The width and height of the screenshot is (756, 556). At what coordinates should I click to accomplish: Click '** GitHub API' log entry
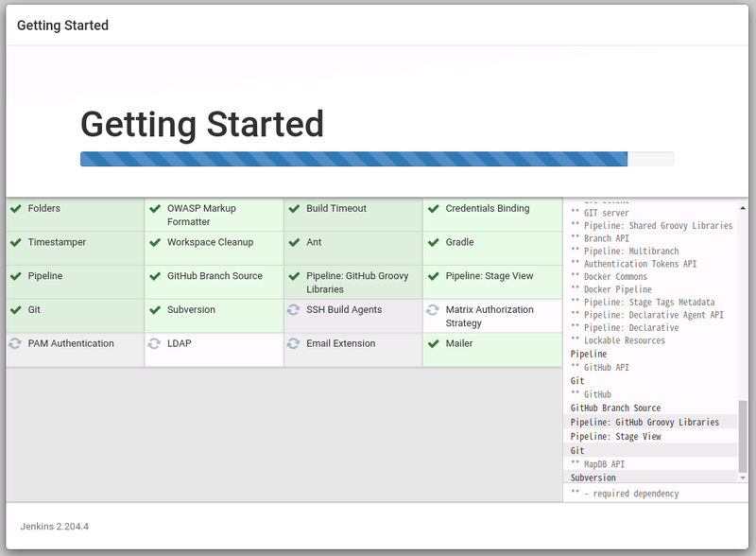[x=600, y=368]
